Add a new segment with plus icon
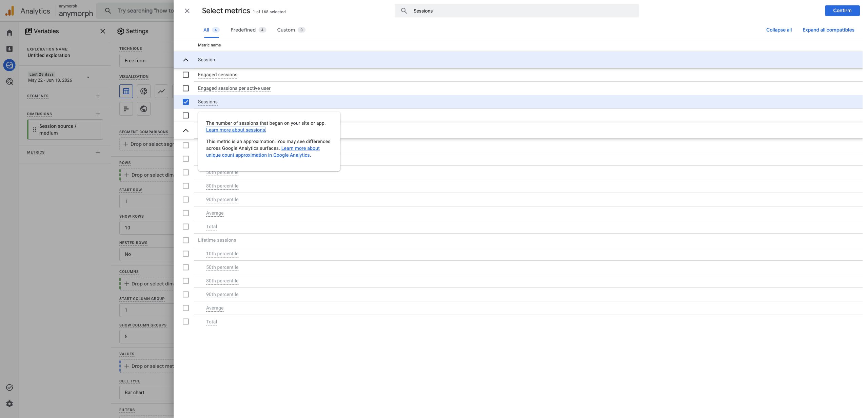Viewport: 868px width, 418px height. click(x=98, y=96)
